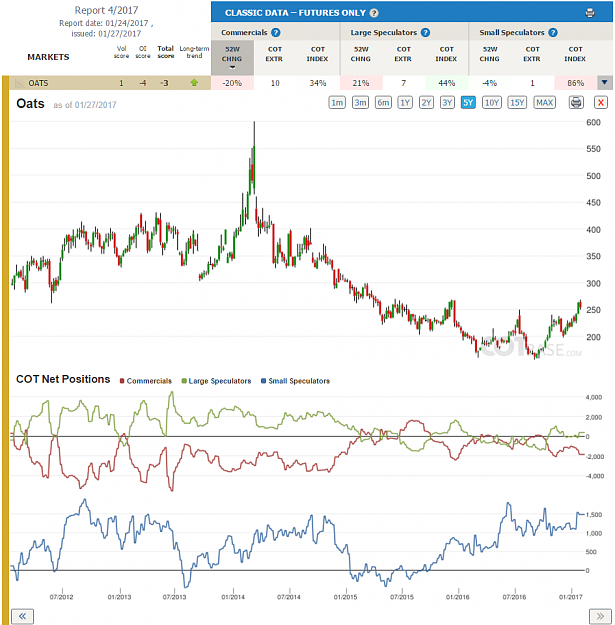Image resolution: width=615 pixels, height=625 pixels.
Task: Open Small Speculators help question mark
Action: click(x=552, y=32)
